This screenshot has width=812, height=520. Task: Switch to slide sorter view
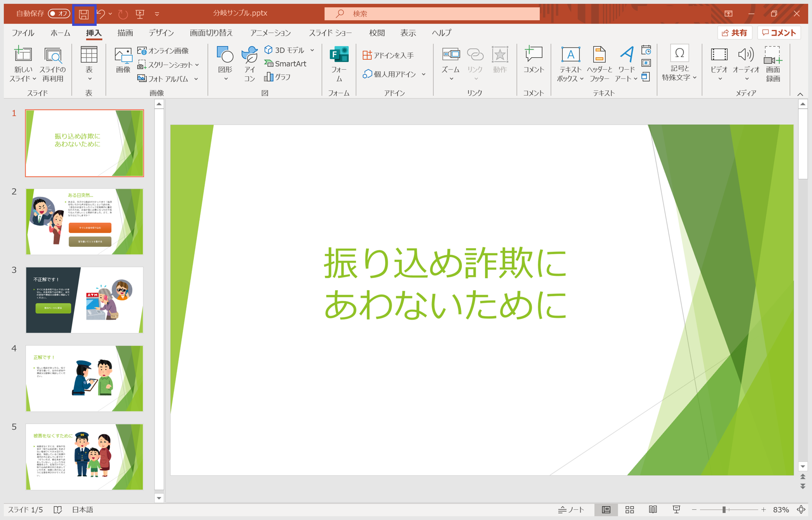click(x=629, y=509)
